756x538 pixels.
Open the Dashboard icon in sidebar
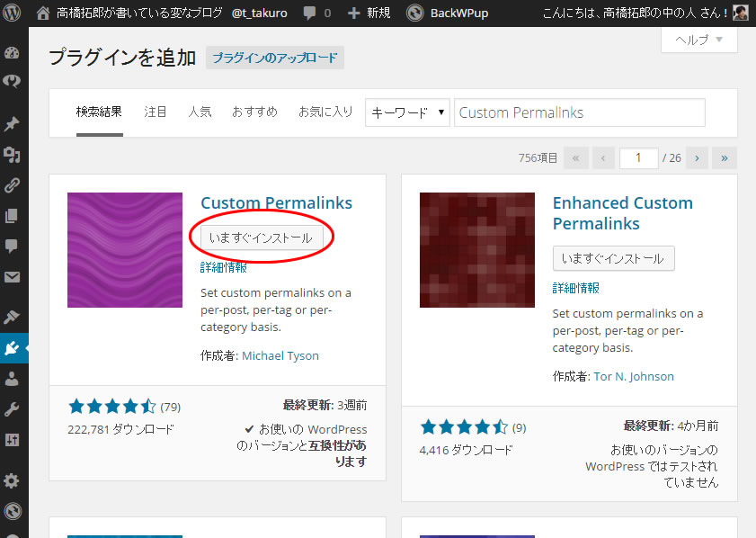pos(12,51)
